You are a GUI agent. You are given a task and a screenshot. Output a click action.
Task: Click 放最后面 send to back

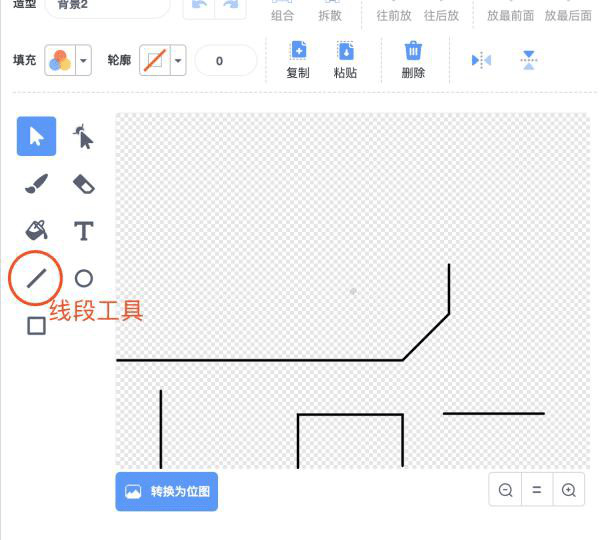click(568, 10)
